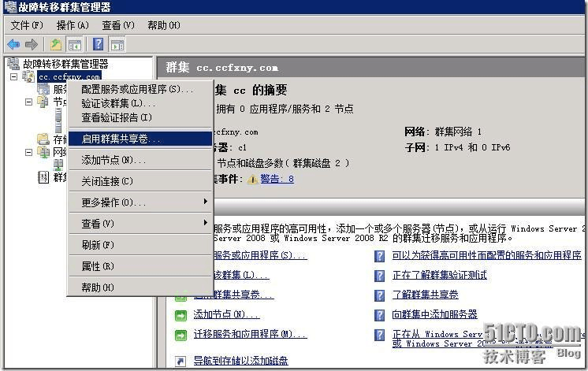The image size is (588, 371).
Task: Click the Forward arrow toolbar icon
Action: click(31, 44)
